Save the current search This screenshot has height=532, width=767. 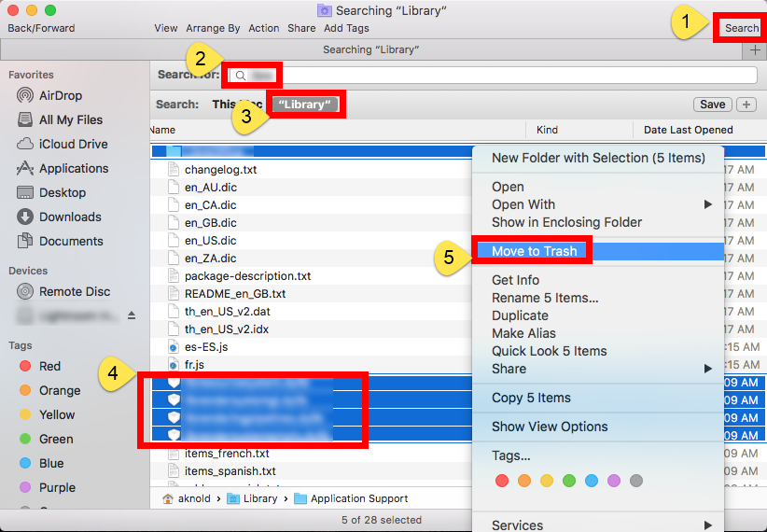pyautogui.click(x=713, y=105)
